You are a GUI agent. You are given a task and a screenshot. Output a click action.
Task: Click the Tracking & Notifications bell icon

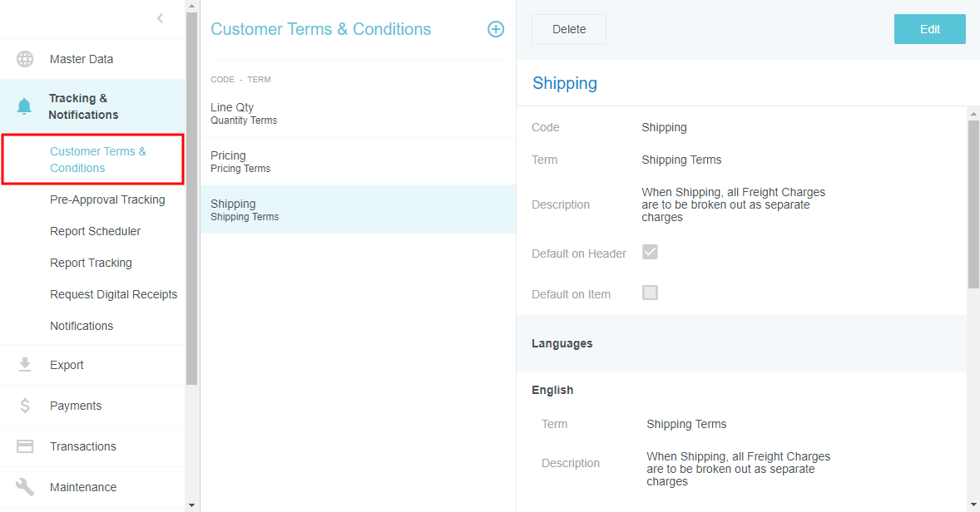(x=25, y=106)
